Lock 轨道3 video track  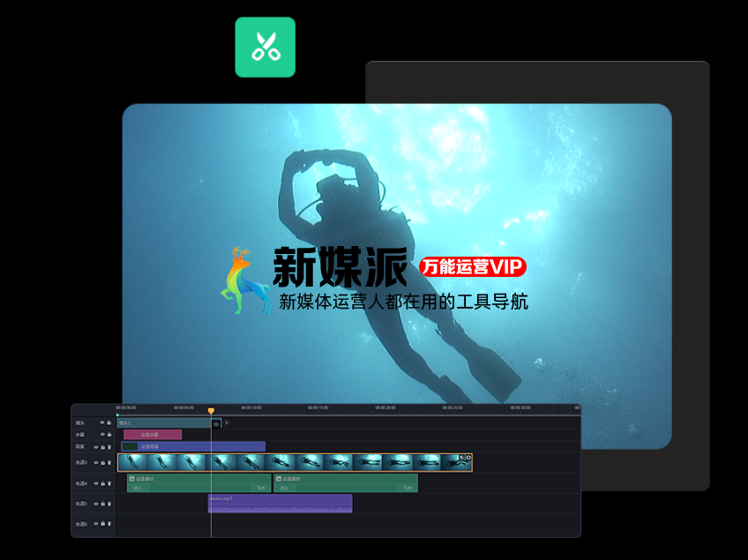tap(102, 463)
